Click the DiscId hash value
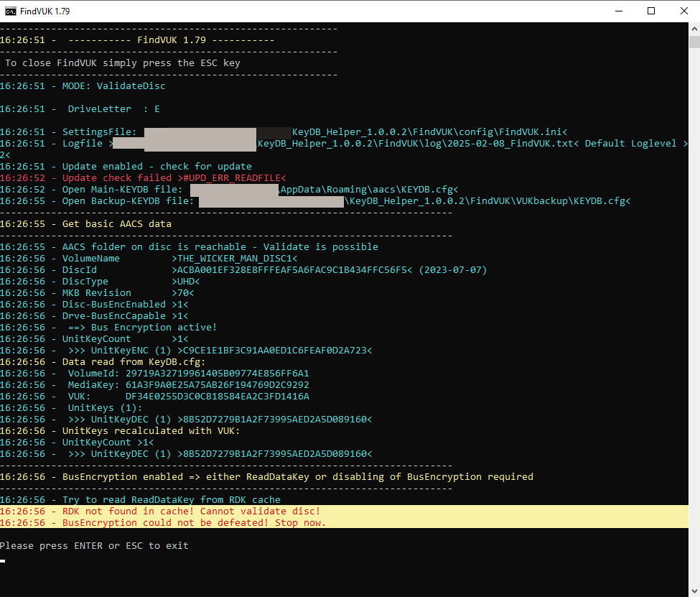The height and width of the screenshot is (597, 700). coord(294,269)
